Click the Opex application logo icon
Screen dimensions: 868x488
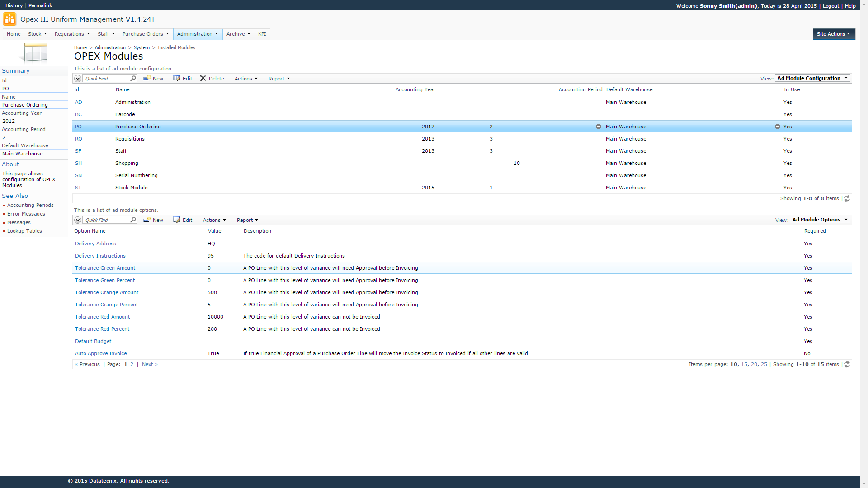(x=9, y=19)
